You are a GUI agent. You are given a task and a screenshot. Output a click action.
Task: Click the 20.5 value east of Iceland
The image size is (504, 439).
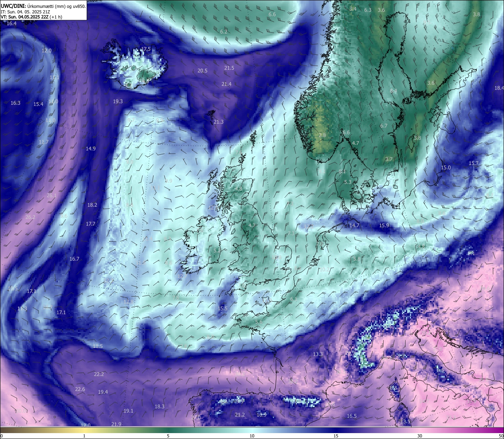[x=202, y=71]
